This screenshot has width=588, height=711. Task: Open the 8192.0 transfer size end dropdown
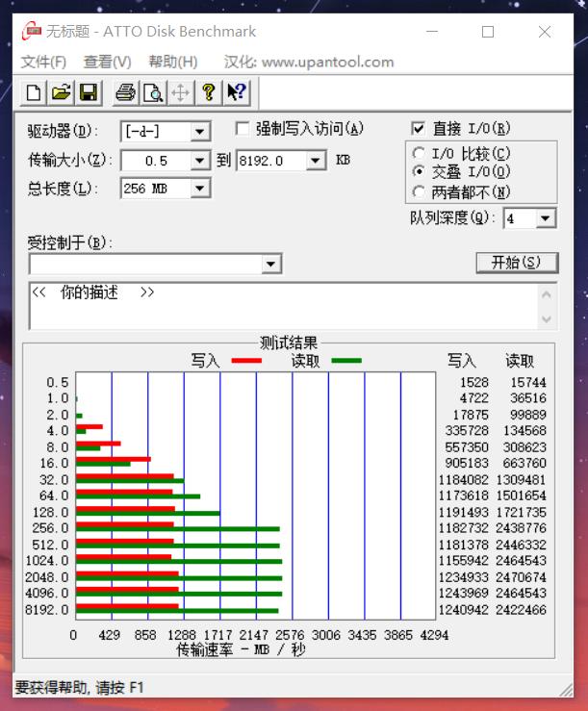tap(315, 161)
